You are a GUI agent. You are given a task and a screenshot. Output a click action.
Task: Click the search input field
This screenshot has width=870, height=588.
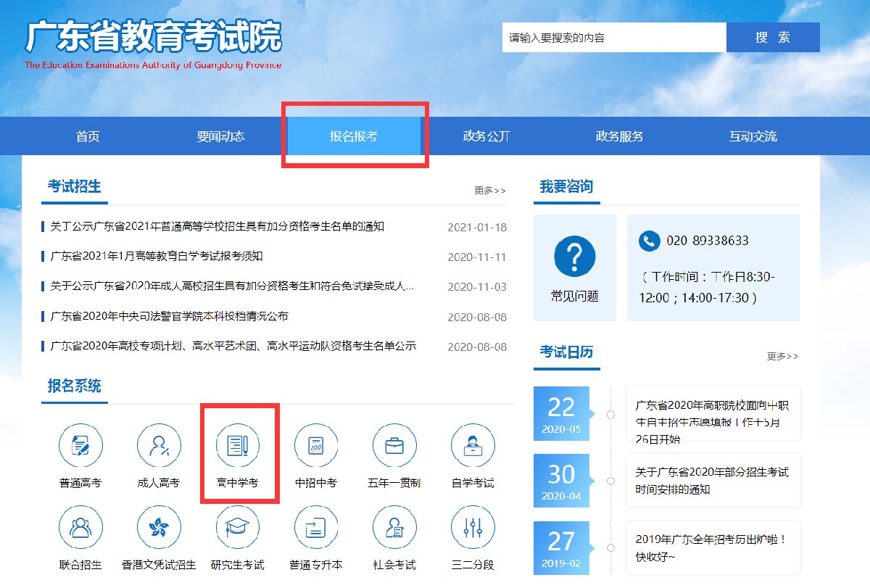click(x=613, y=38)
